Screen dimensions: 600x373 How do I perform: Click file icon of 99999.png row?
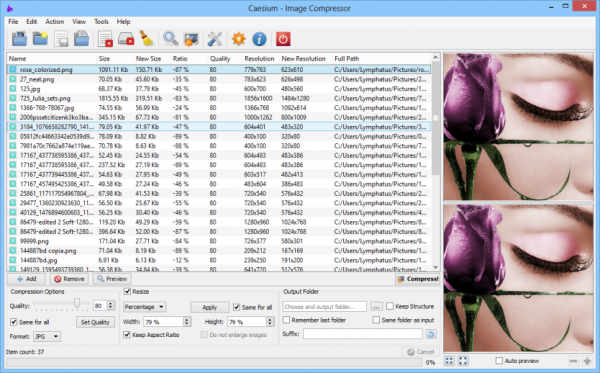pos(13,241)
